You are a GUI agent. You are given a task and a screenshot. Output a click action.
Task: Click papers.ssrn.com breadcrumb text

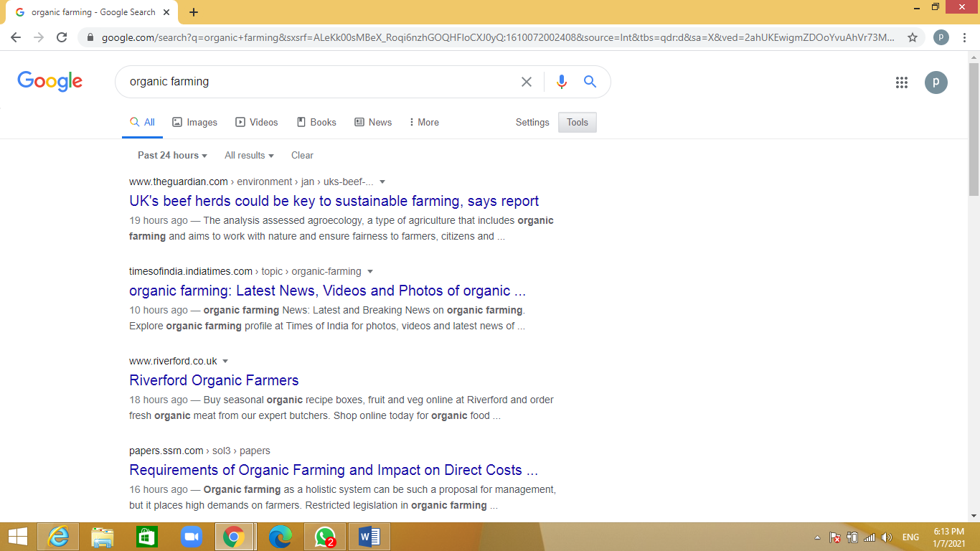click(x=166, y=451)
